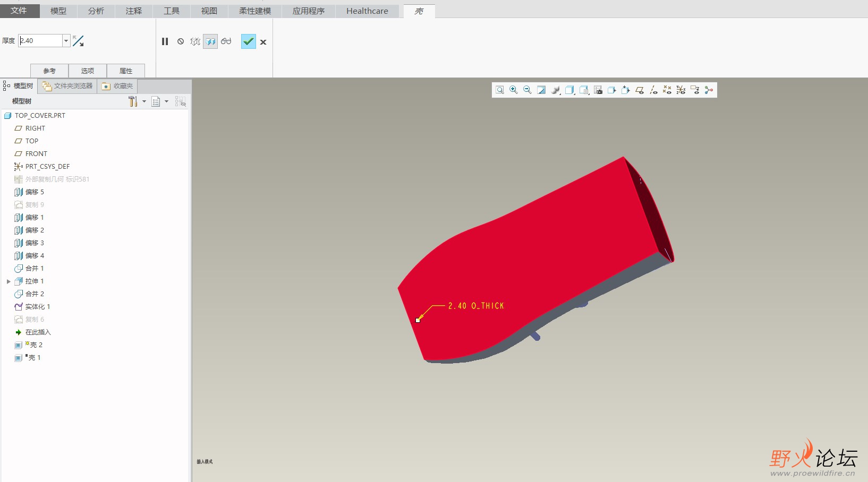Viewport: 868px width, 482px height.
Task: Cancel shell feature with X button
Action: click(263, 42)
